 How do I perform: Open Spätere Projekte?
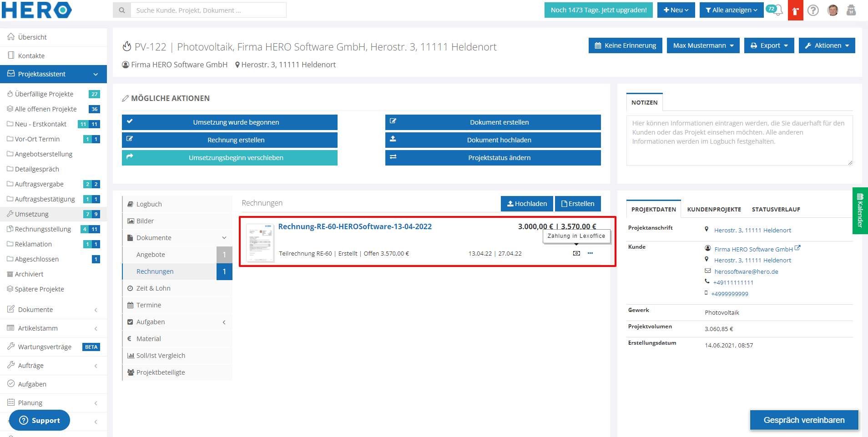pyautogui.click(x=54, y=289)
